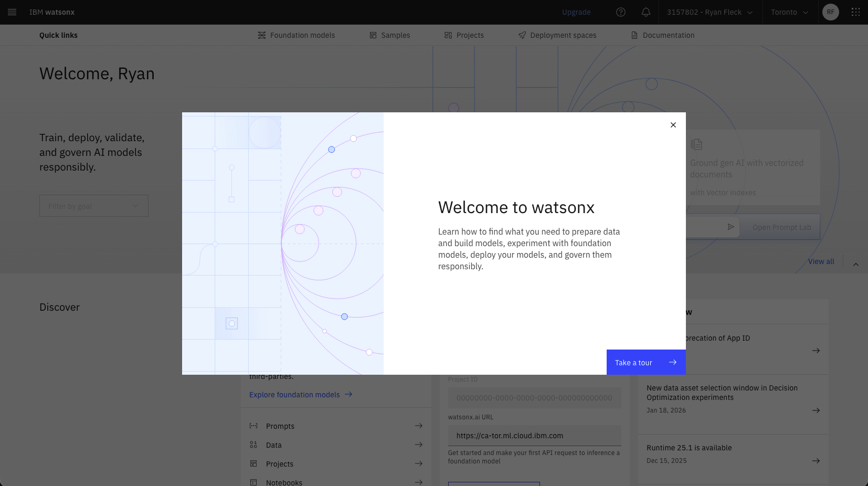Close the Welcome to watsonx dialog

[673, 125]
